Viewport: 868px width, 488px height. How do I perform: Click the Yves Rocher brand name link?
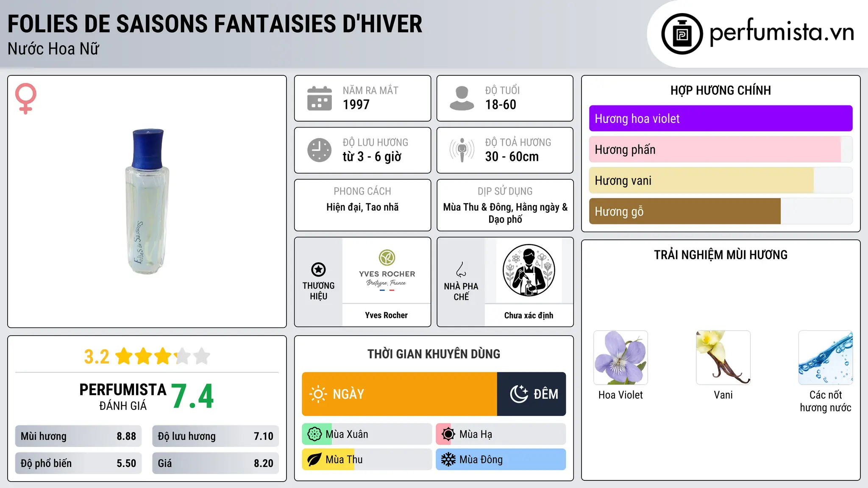tap(386, 315)
